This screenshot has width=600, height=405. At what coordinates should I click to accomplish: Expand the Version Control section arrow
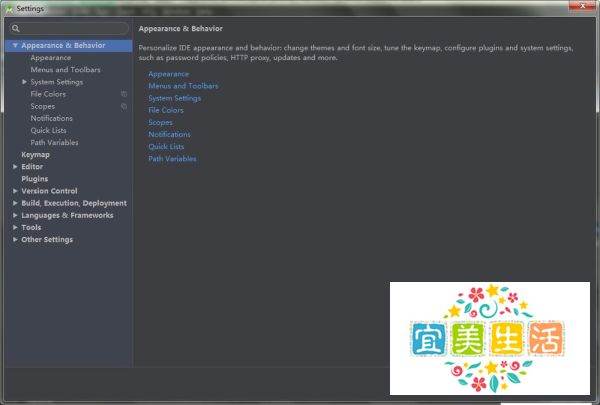(x=15, y=191)
